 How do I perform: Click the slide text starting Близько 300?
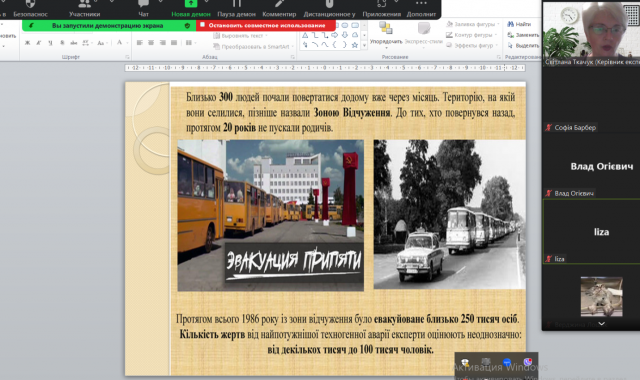(351, 112)
